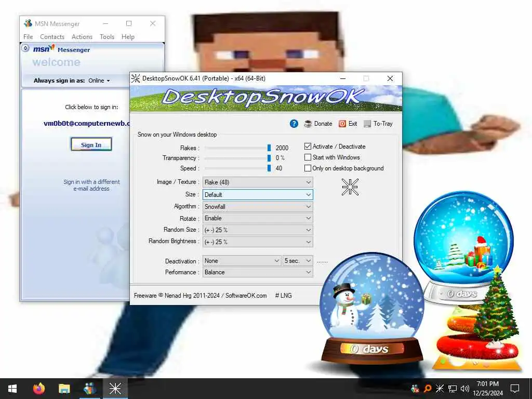Screen dimensions: 532x399
Task: Open the volume speaker tray icon
Action: point(465,389)
